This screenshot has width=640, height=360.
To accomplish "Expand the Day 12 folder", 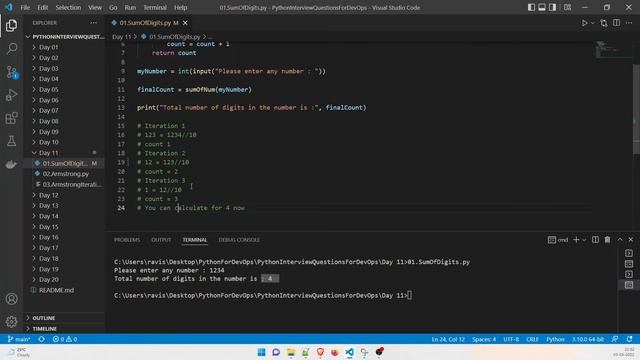I will point(64,196).
